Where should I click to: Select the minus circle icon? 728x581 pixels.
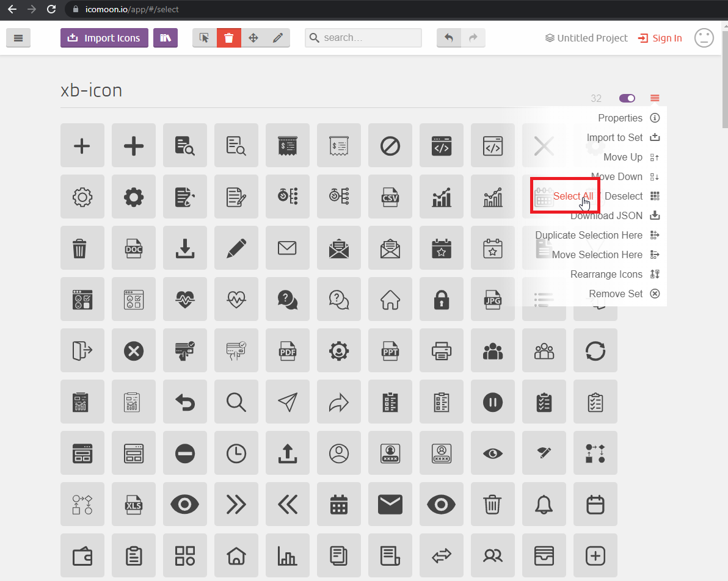point(185,453)
